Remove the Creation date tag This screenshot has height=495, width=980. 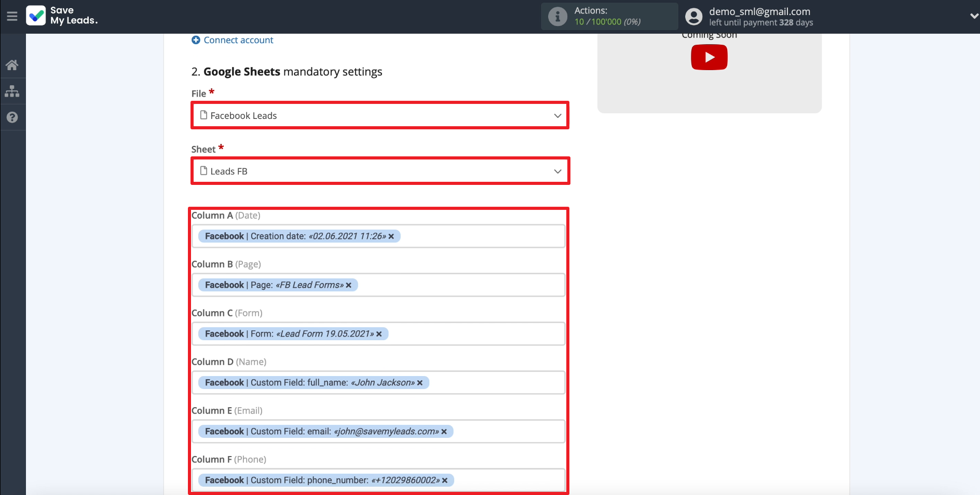[391, 236]
